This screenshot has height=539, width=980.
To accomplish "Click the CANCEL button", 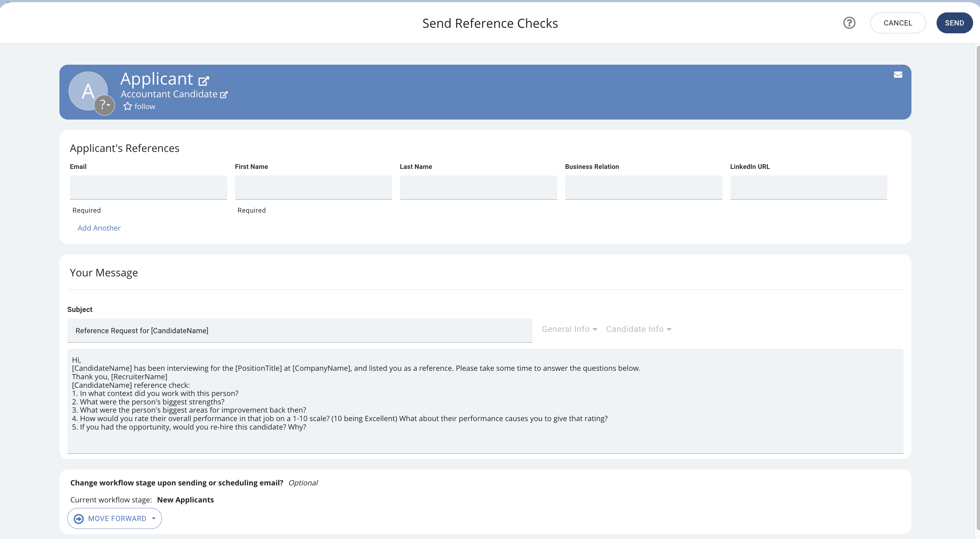I will tap(898, 23).
